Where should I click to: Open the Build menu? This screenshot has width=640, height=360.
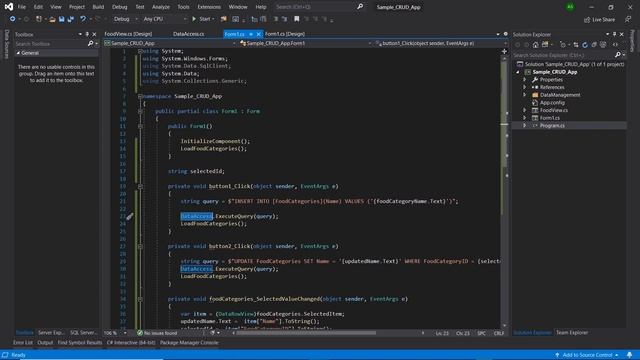tap(98, 7)
